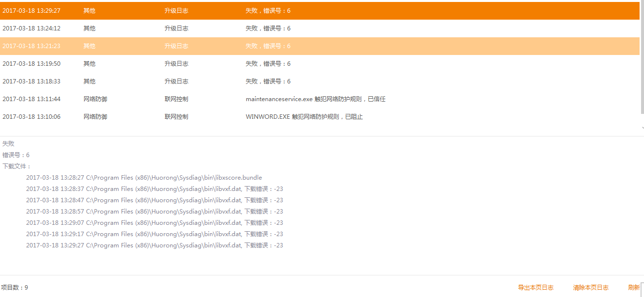Screen dimensions: 644x297
Task: Click 联网控制 cell in the 13:10:06 row
Action: (176, 117)
